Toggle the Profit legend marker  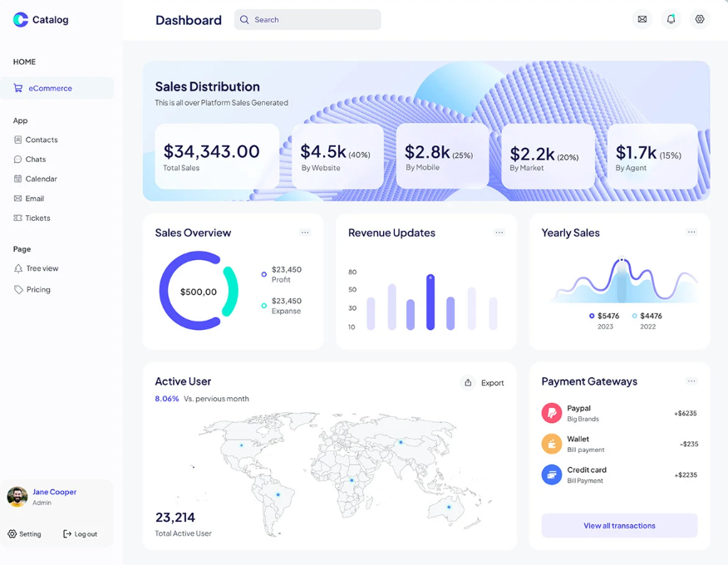point(263,274)
